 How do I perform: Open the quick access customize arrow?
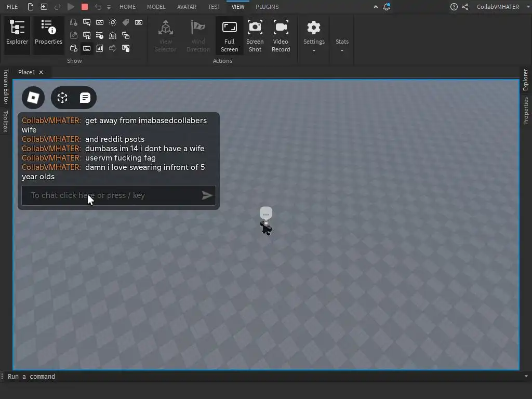pos(109,7)
